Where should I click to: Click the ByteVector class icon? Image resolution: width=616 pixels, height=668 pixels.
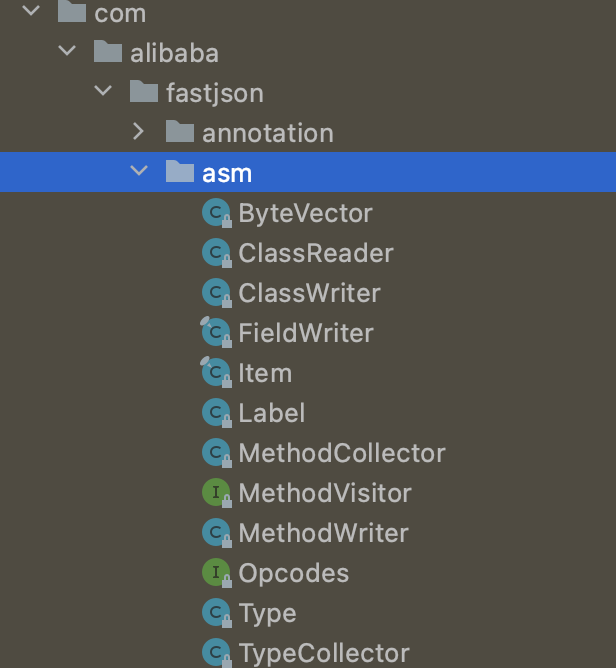[x=215, y=213]
